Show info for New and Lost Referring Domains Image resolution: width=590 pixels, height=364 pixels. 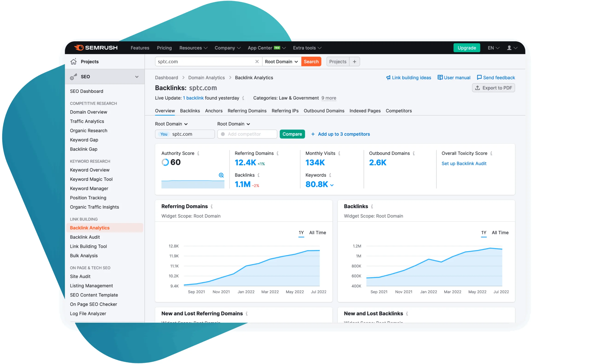(x=247, y=314)
